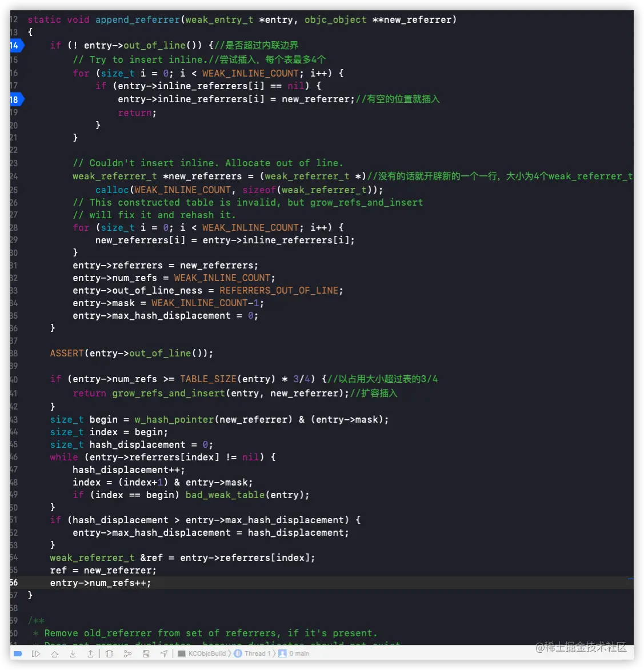Click the Step Over debug icon
Screen dimensions: 644x670
point(55,653)
